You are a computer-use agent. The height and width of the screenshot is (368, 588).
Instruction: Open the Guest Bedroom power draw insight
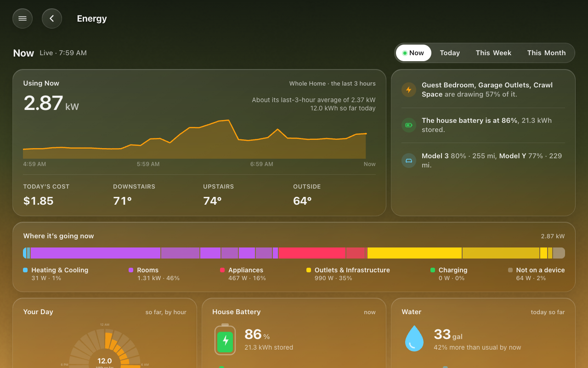pyautogui.click(x=483, y=90)
